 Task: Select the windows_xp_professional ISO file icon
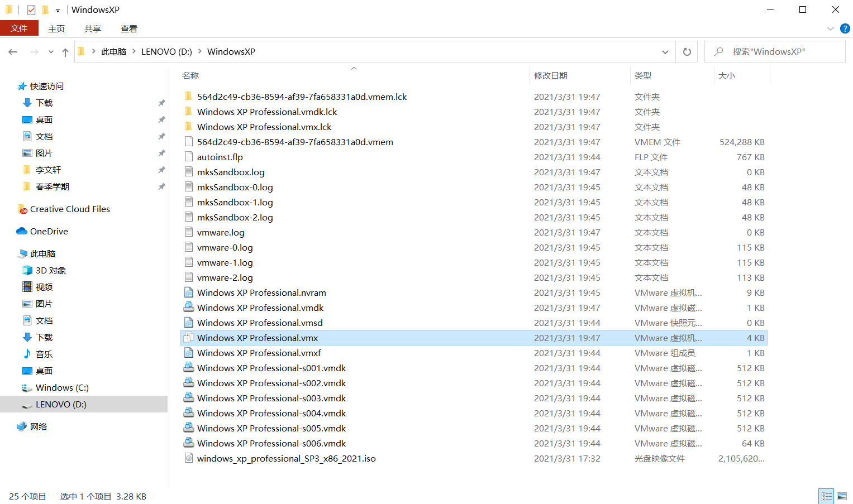[x=189, y=458]
